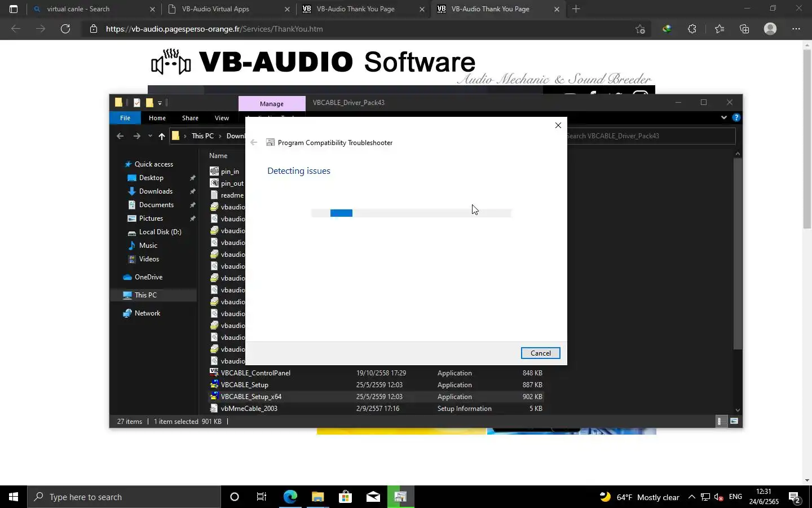
Task: Open a new browser tab
Action: 576,9
